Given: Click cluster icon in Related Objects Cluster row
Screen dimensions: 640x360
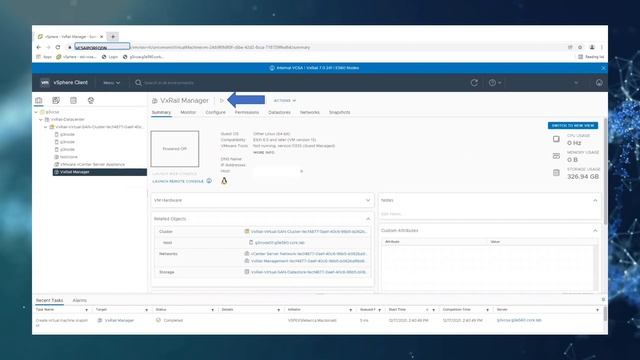Looking at the screenshot, I should [247, 231].
